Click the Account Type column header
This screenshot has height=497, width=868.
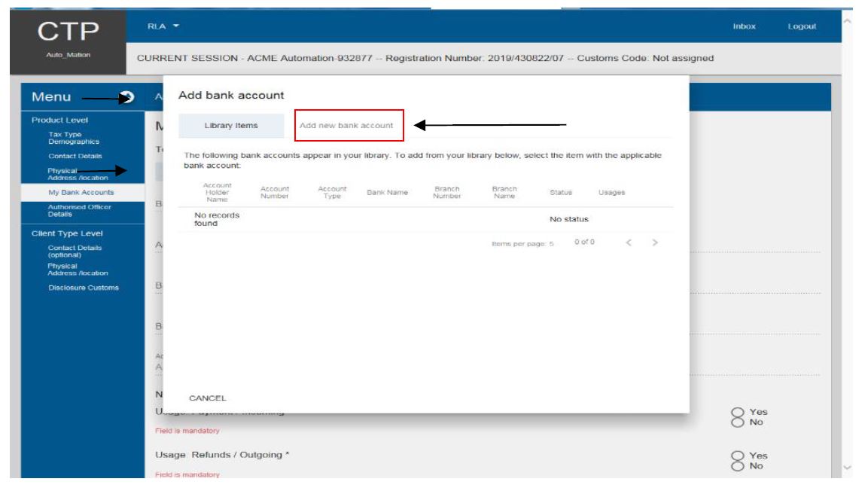coord(332,192)
